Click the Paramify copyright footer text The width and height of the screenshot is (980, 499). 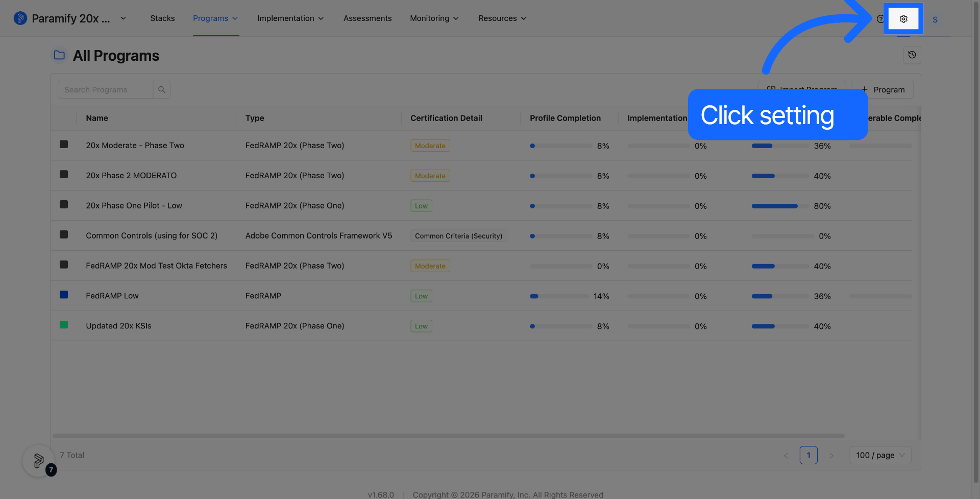(508, 494)
